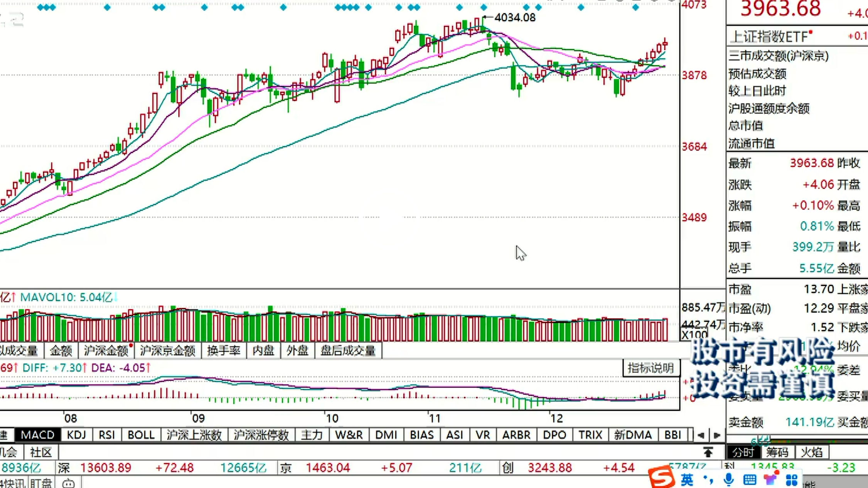868x488 pixels.
Task: Switch to KDJ indicator tab
Action: pyautogui.click(x=76, y=435)
